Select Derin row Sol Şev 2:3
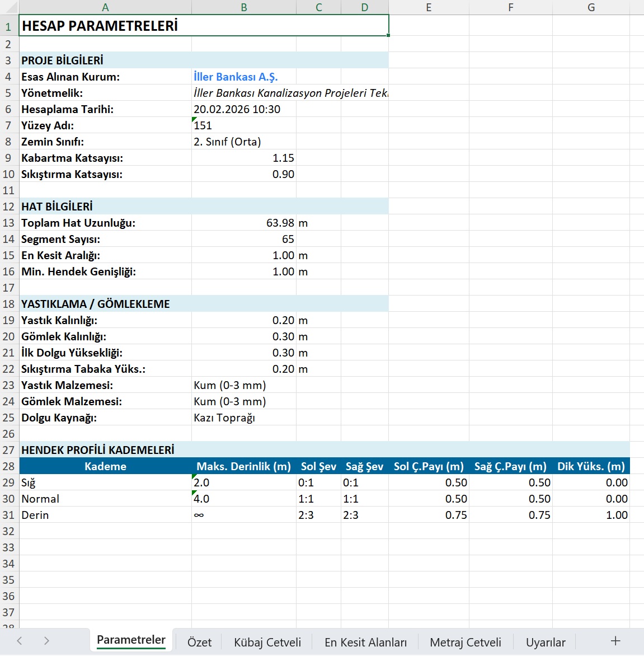Image resolution: width=644 pixels, height=656 pixels. click(x=319, y=515)
